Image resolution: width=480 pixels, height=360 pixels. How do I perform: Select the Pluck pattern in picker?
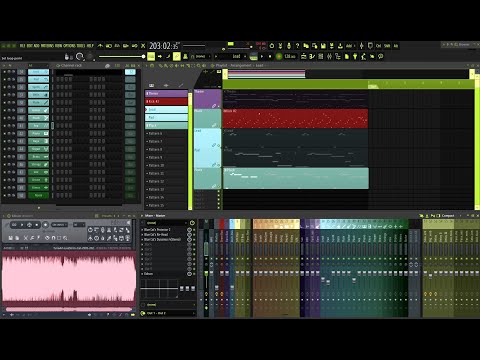166,125
